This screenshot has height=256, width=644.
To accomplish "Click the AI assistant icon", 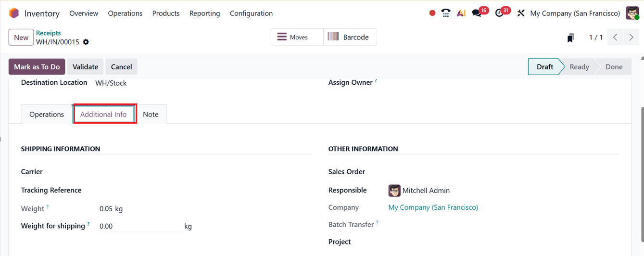I will pos(461,13).
